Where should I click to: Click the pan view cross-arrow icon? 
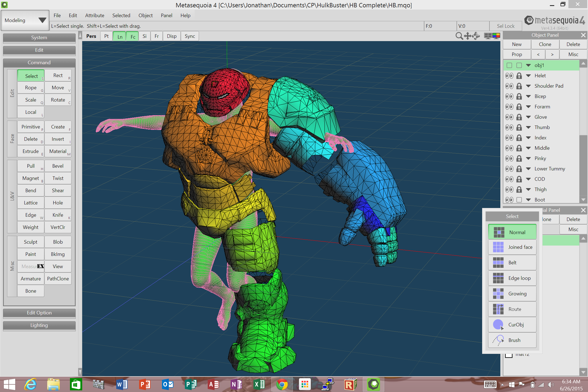[x=467, y=36]
